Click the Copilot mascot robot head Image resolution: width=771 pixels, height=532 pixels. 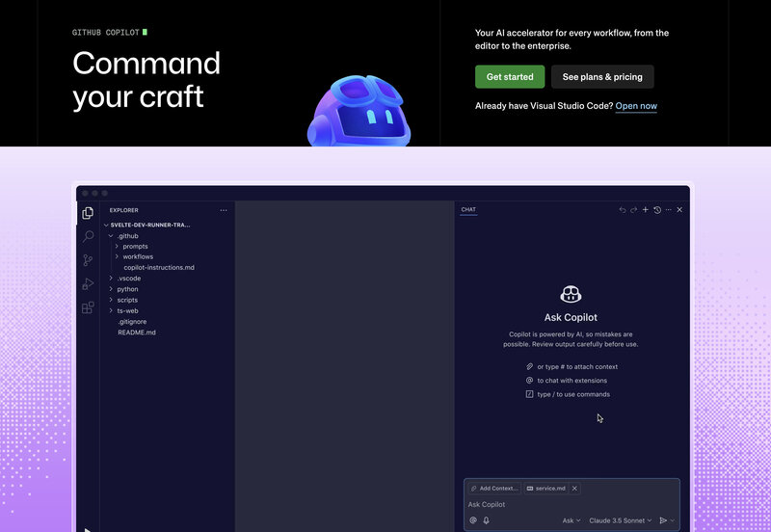[x=359, y=111]
